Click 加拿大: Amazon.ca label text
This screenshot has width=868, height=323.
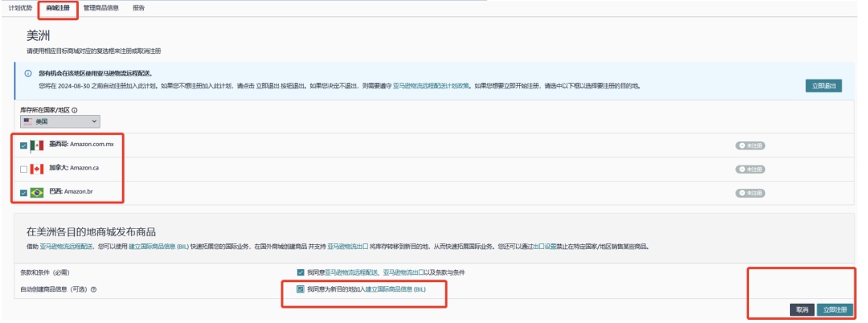(74, 167)
